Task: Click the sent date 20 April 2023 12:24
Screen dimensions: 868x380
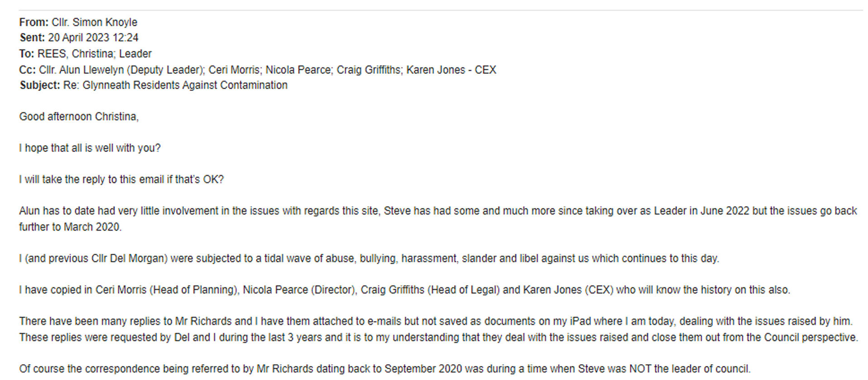Action: (x=93, y=38)
